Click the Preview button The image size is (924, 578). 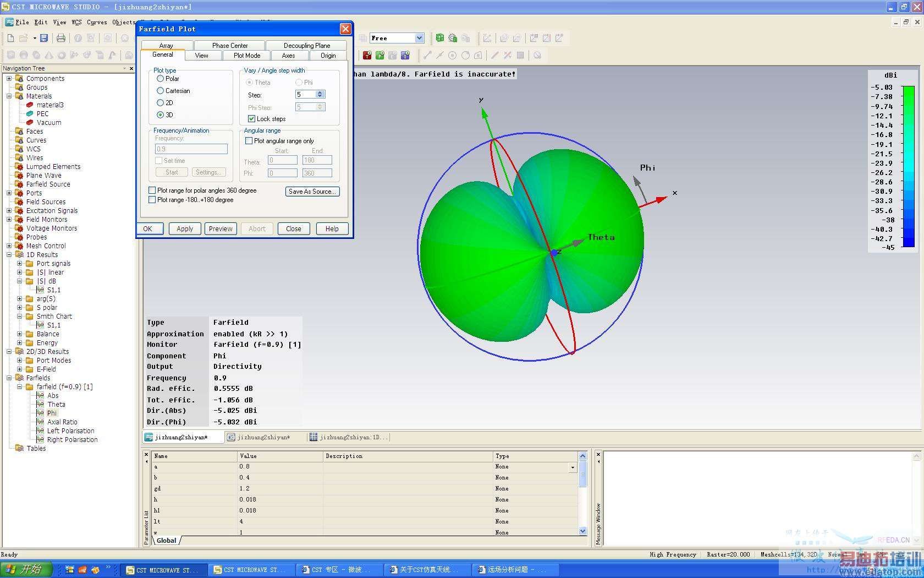coord(221,228)
